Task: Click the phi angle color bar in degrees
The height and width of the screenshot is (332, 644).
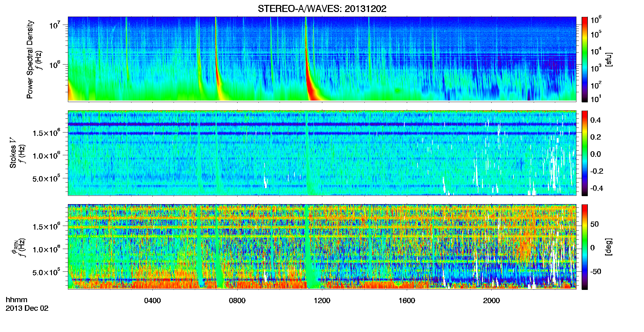Action: click(x=585, y=247)
